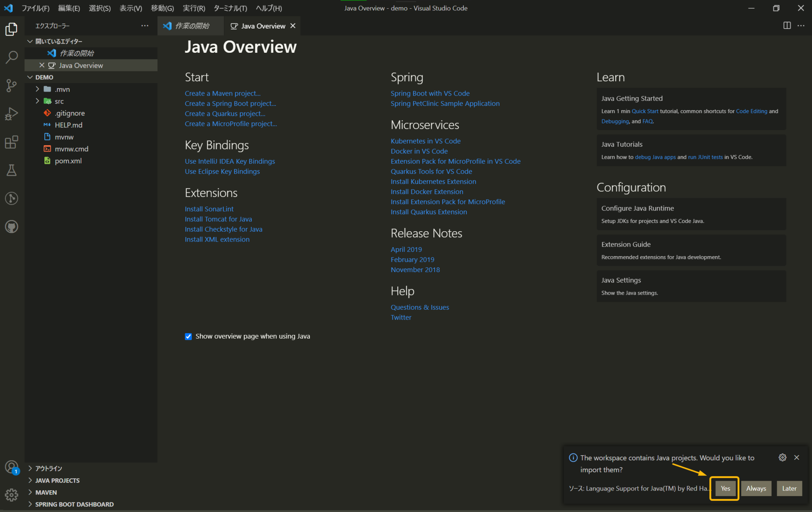Viewport: 812px width, 512px height.
Task: Uncheck Show overview page when using Java
Action: [x=188, y=336]
